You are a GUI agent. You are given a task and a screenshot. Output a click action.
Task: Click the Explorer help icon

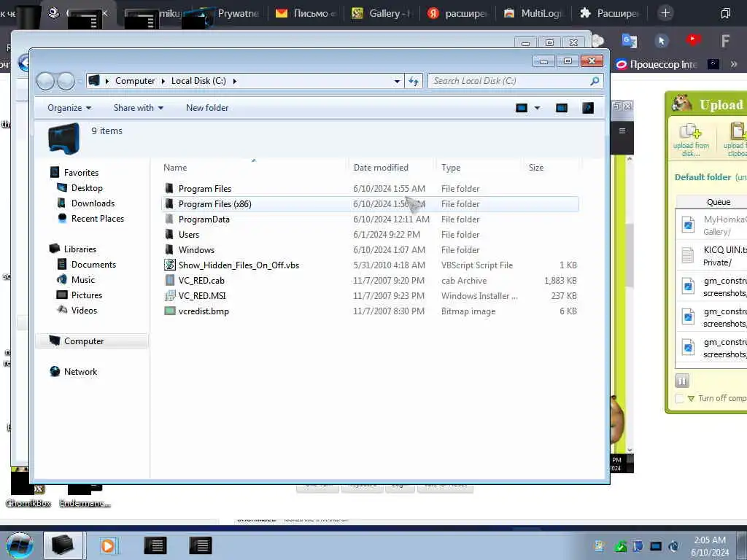(588, 108)
